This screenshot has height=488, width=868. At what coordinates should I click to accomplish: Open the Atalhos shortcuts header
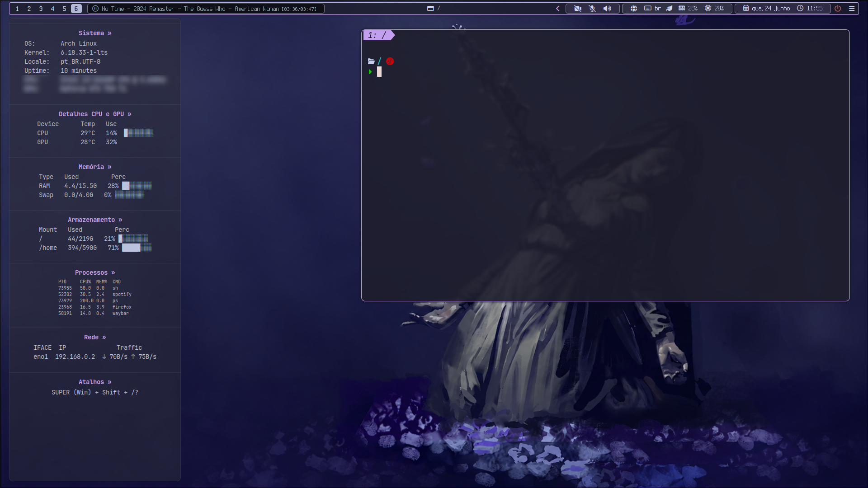click(95, 382)
